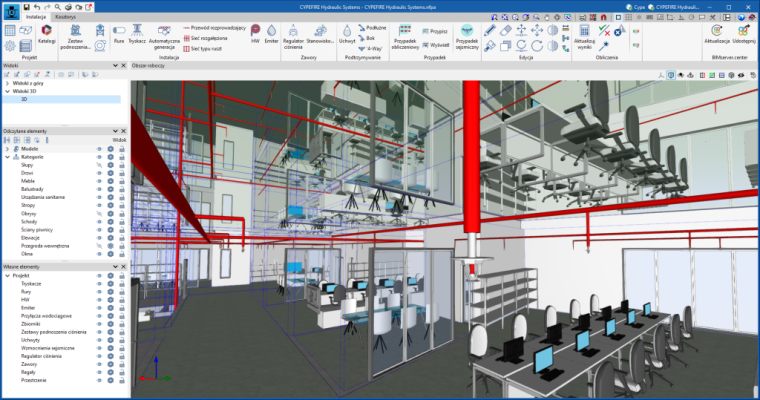This screenshot has width=760, height=400.
Task: Toggle visibility of Meble category
Action: click(99, 180)
